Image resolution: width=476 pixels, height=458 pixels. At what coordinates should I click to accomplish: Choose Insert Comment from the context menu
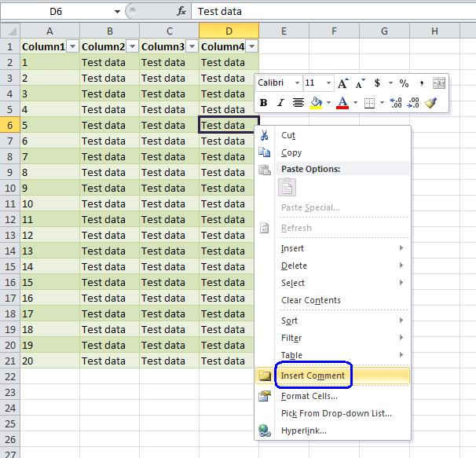pos(313,376)
